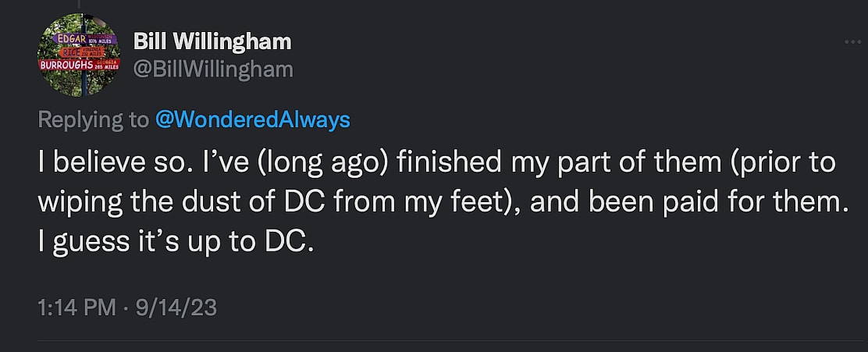Click the 9/14/23 date
The image size is (868, 352).
pyautogui.click(x=176, y=308)
